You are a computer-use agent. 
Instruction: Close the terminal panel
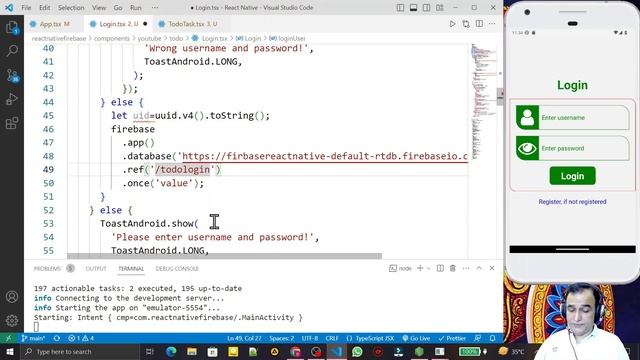[492, 268]
